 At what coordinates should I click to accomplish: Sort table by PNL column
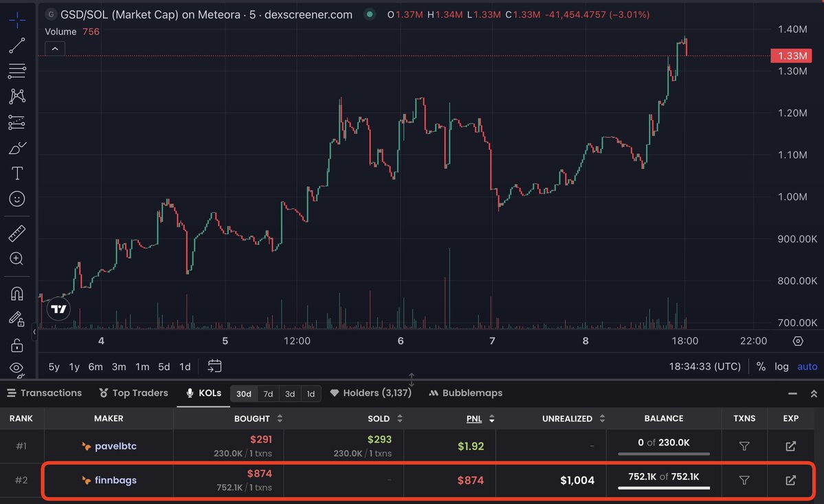tap(480, 418)
